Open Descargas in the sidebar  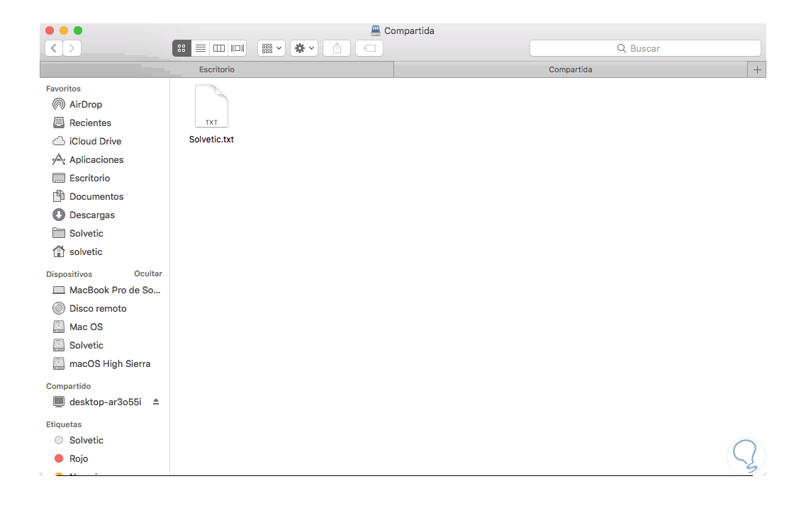pos(83,215)
